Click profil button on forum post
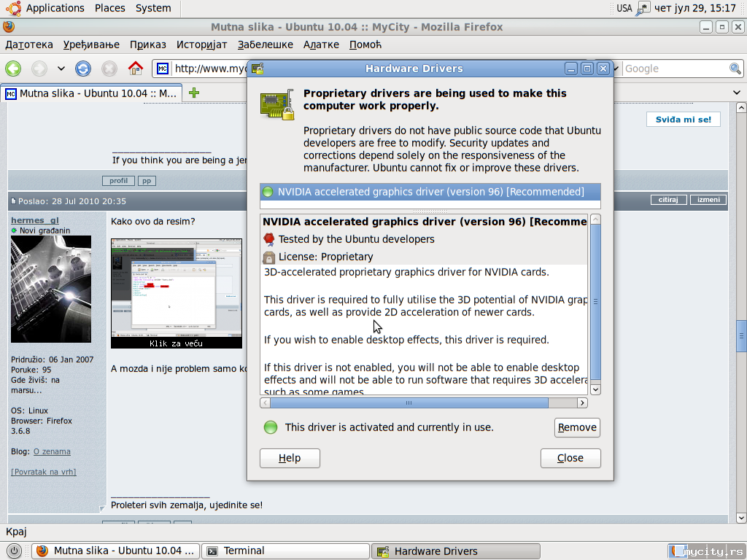The image size is (747, 560). pos(118,181)
